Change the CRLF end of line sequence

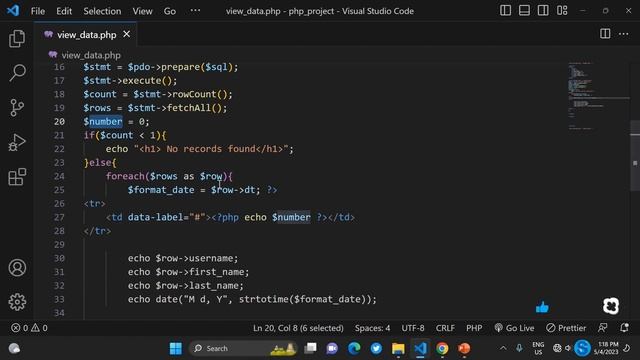pos(445,328)
